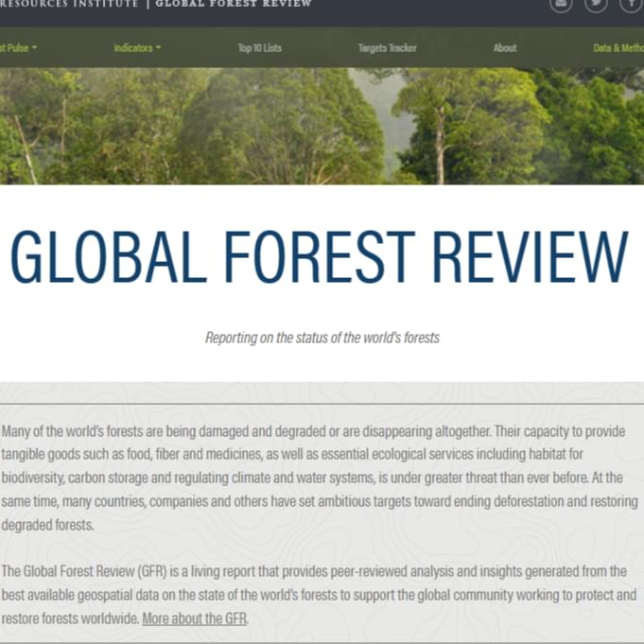Click the World Resources Institute logo text
The image size is (644, 644).
point(66,4)
